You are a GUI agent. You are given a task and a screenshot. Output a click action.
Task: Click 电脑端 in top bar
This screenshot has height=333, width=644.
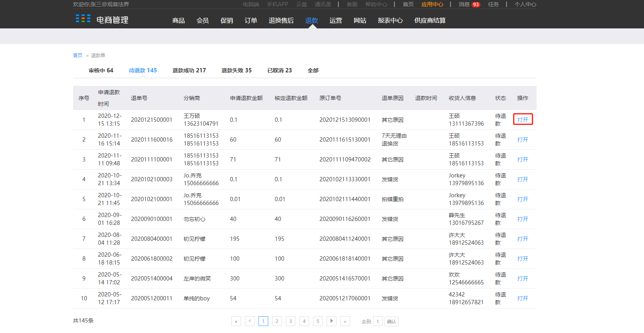point(251,4)
